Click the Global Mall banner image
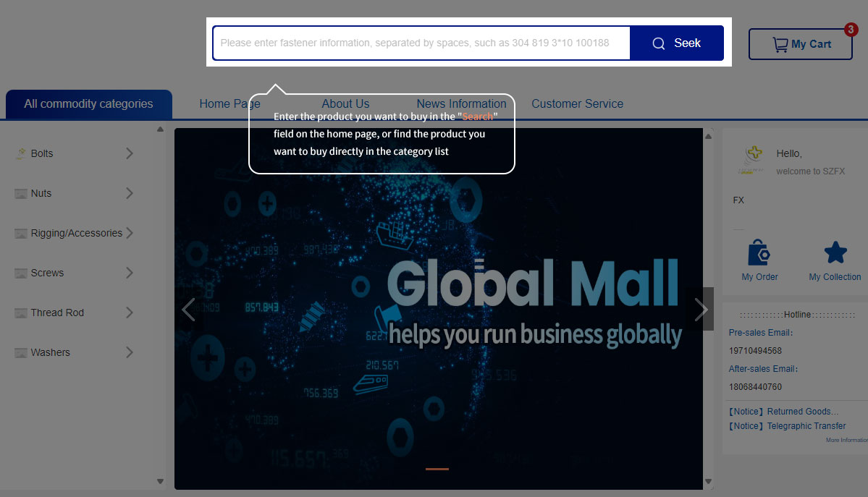 [439, 309]
